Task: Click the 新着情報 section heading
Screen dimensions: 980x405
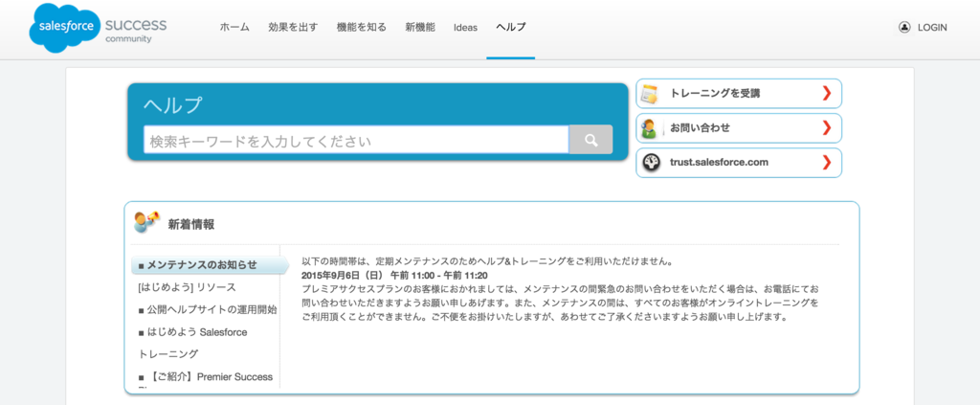Action: click(x=191, y=224)
